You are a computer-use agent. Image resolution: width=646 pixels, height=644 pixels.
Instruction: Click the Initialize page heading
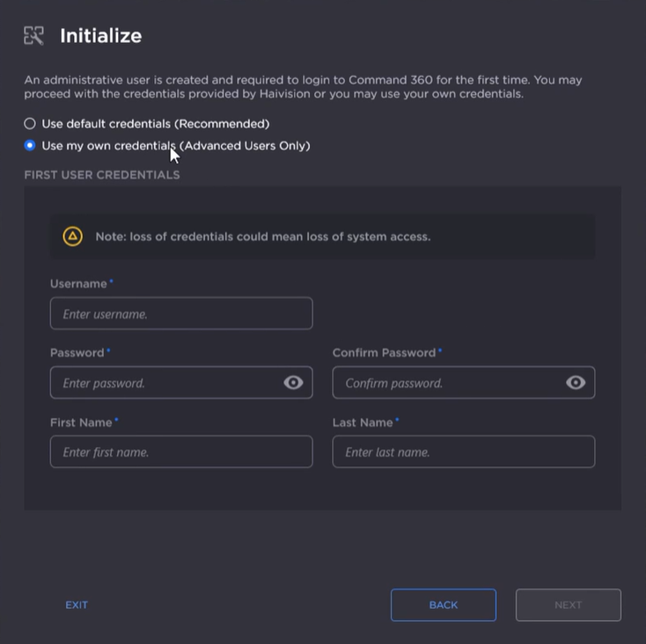point(100,36)
